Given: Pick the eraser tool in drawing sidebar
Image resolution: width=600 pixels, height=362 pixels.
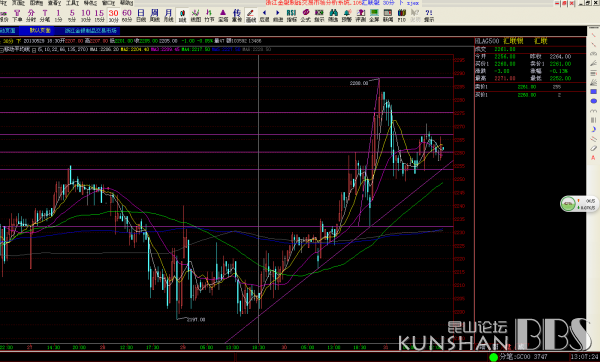Looking at the screenshot, I should coord(593,148).
